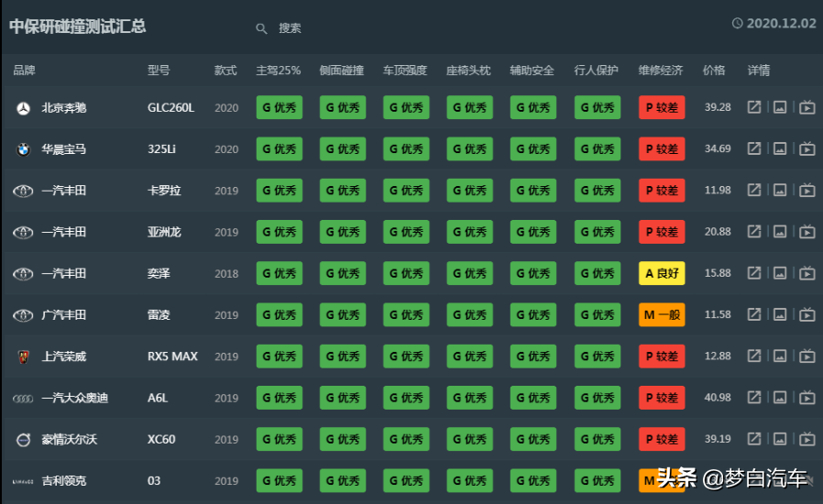
Task: Open external link icon for A6L row
Action: click(754, 398)
